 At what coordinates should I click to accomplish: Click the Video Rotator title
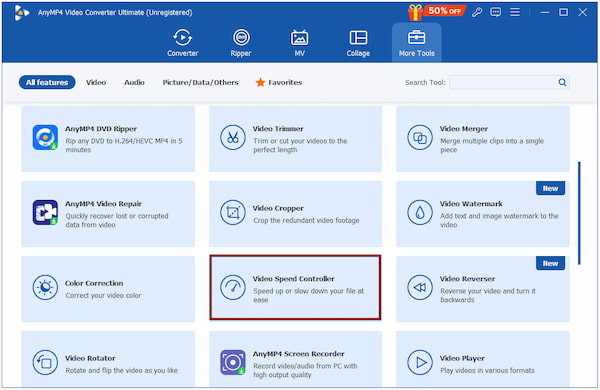point(90,359)
